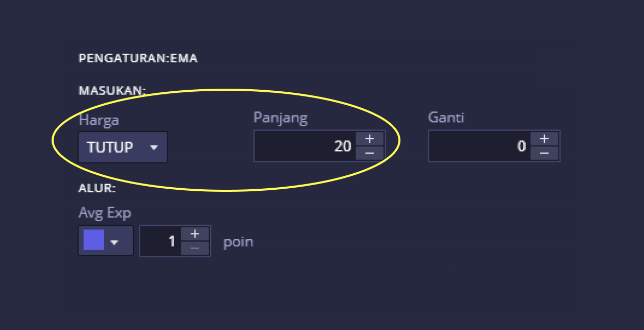Click the arrow beside TUTUP
The height and width of the screenshot is (330, 644).
[x=154, y=147]
